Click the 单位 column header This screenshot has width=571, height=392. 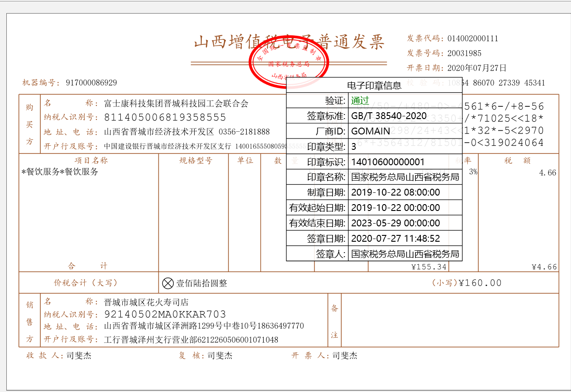click(x=245, y=161)
